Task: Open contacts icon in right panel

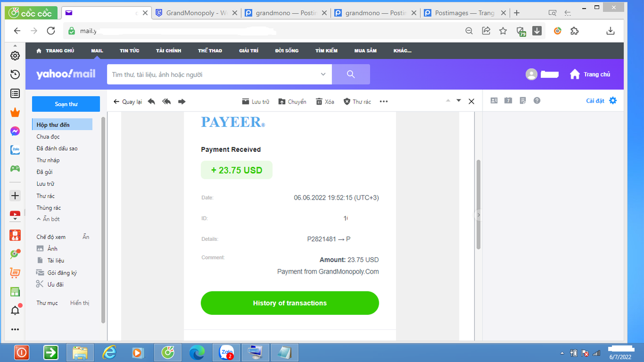Action: coord(494,101)
